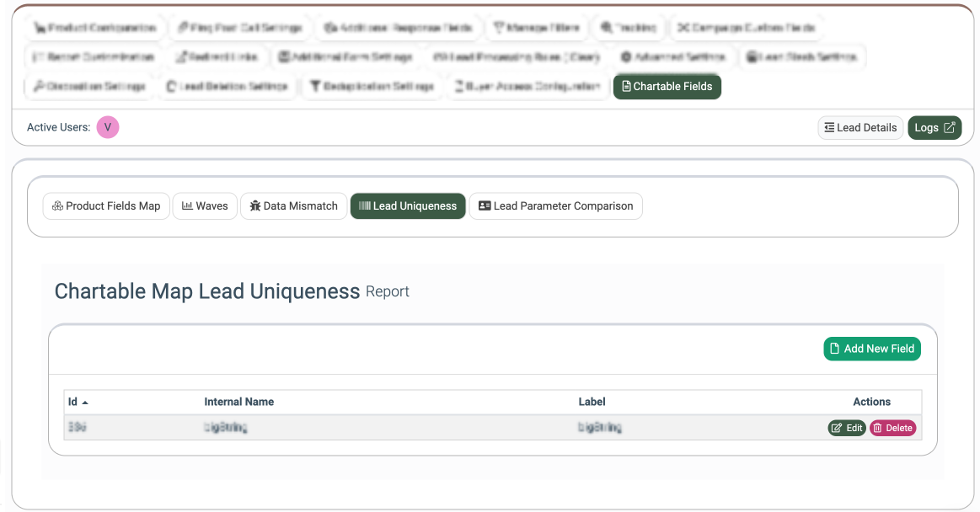Open the Product Configuration tab
This screenshot has height=512, width=980.
click(x=94, y=28)
